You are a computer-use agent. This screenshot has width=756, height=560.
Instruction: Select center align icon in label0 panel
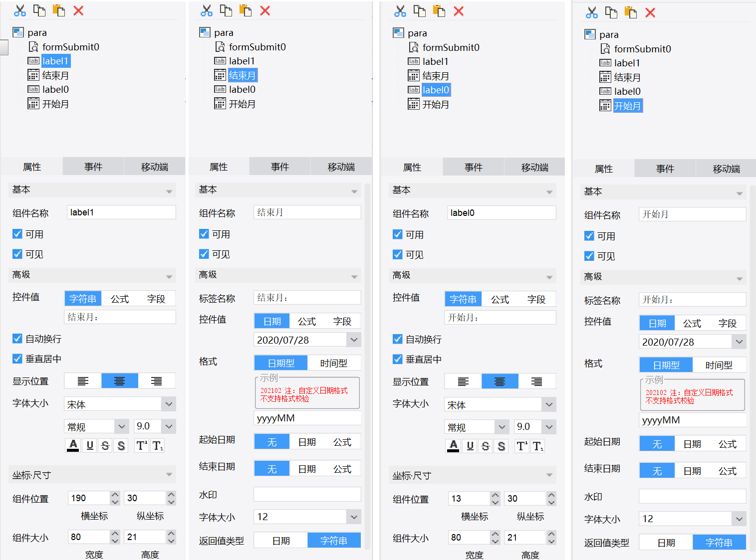click(500, 381)
